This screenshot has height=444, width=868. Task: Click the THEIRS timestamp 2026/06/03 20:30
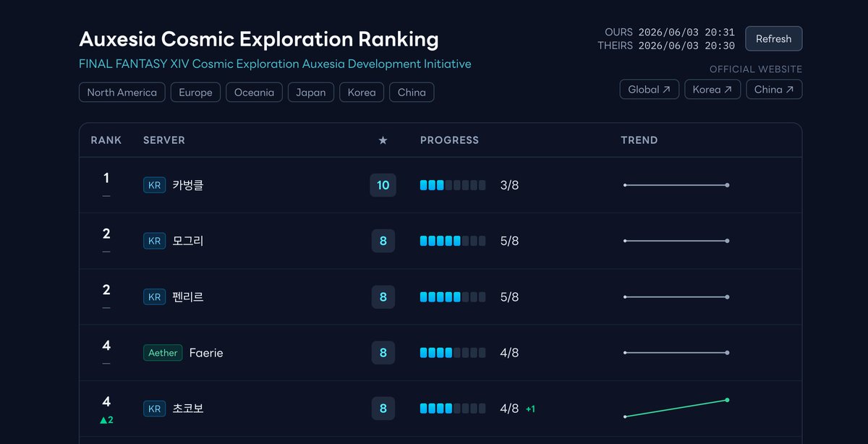point(686,46)
